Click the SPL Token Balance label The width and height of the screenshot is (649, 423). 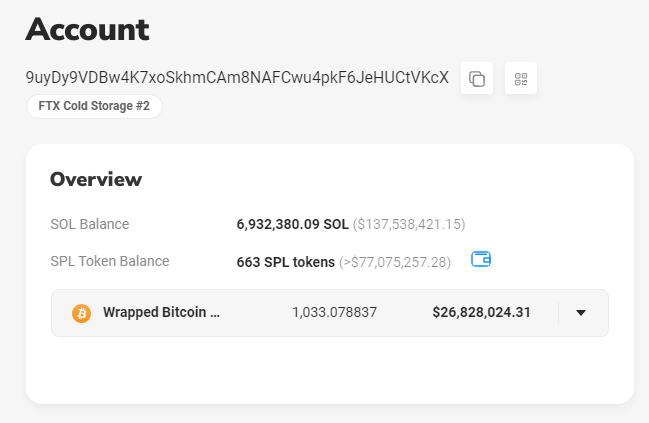click(x=109, y=261)
